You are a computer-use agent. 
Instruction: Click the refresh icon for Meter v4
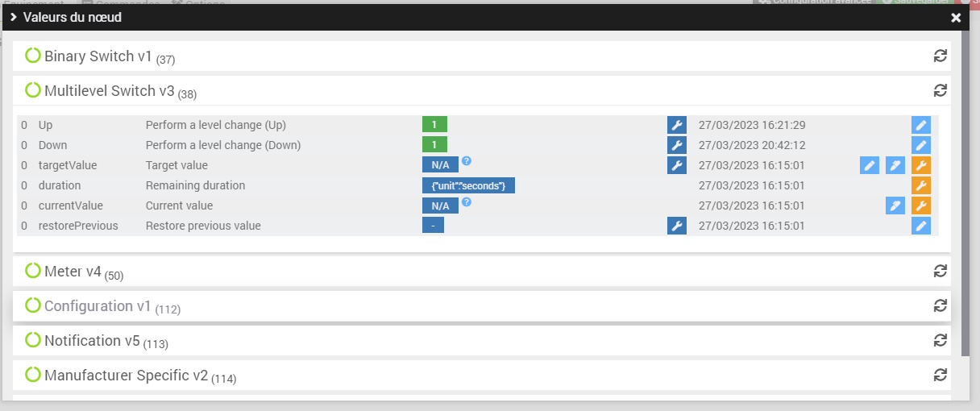(939, 271)
